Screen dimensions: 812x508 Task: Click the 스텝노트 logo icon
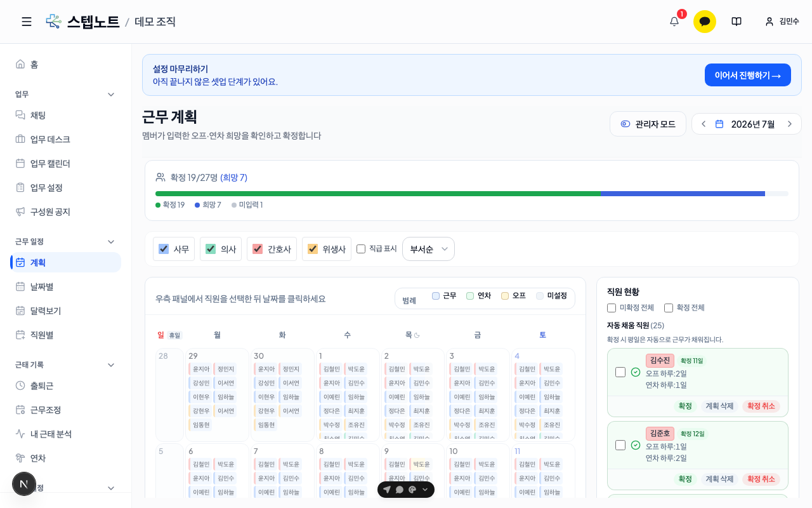54,22
